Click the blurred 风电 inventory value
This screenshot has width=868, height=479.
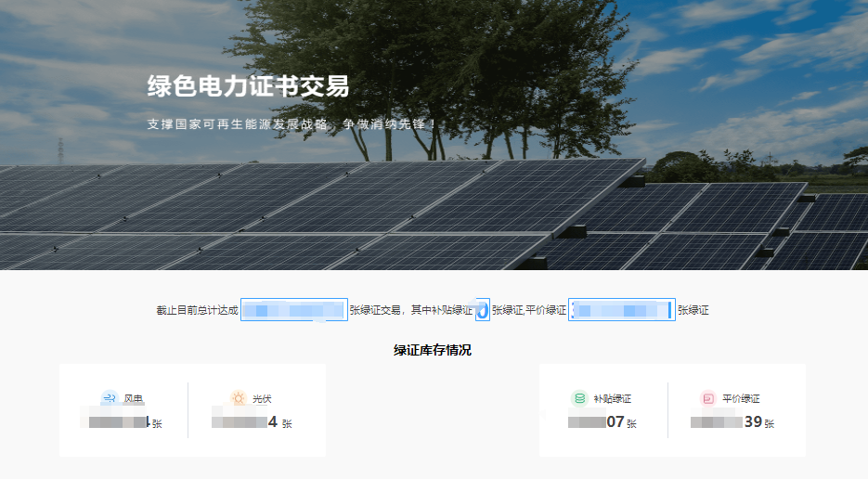coord(114,422)
